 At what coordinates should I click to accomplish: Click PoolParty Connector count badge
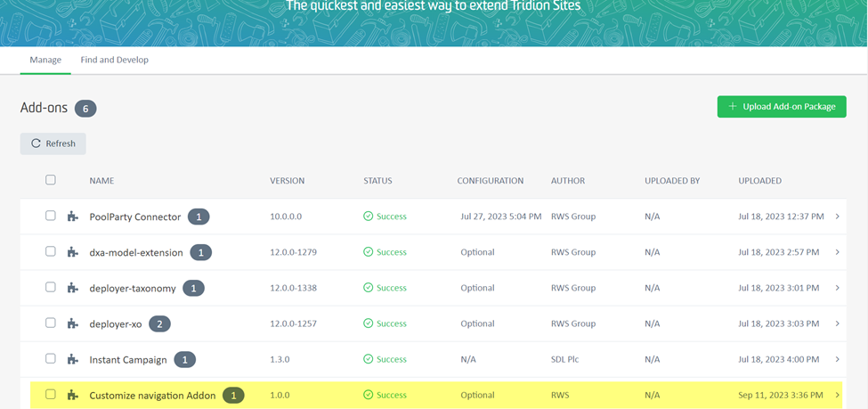click(199, 217)
